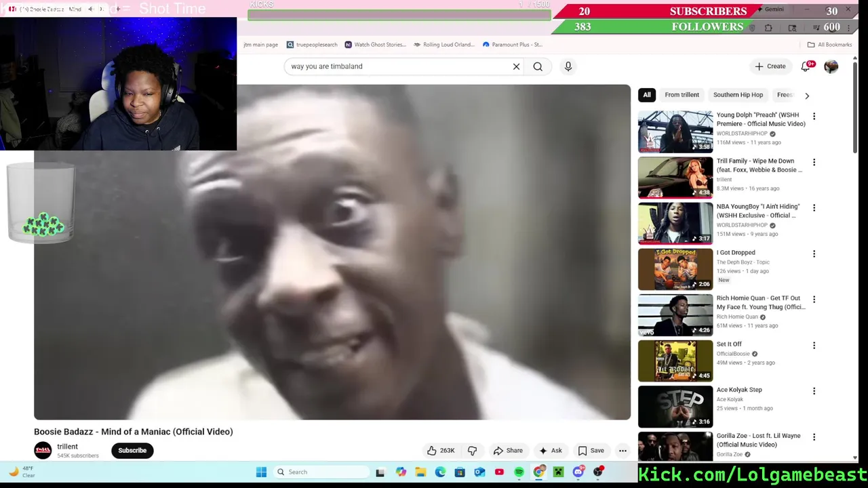Open OBS Studio from the taskbar
The image size is (868, 488).
598,472
